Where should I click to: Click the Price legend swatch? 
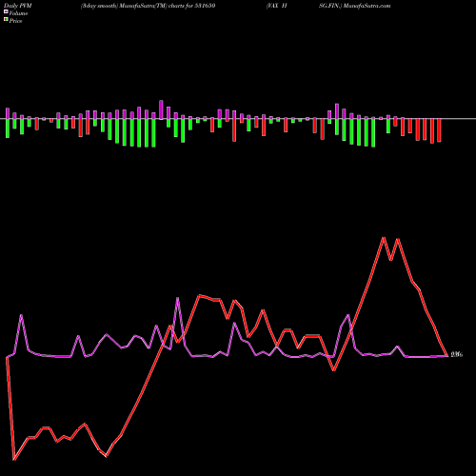[6, 20]
